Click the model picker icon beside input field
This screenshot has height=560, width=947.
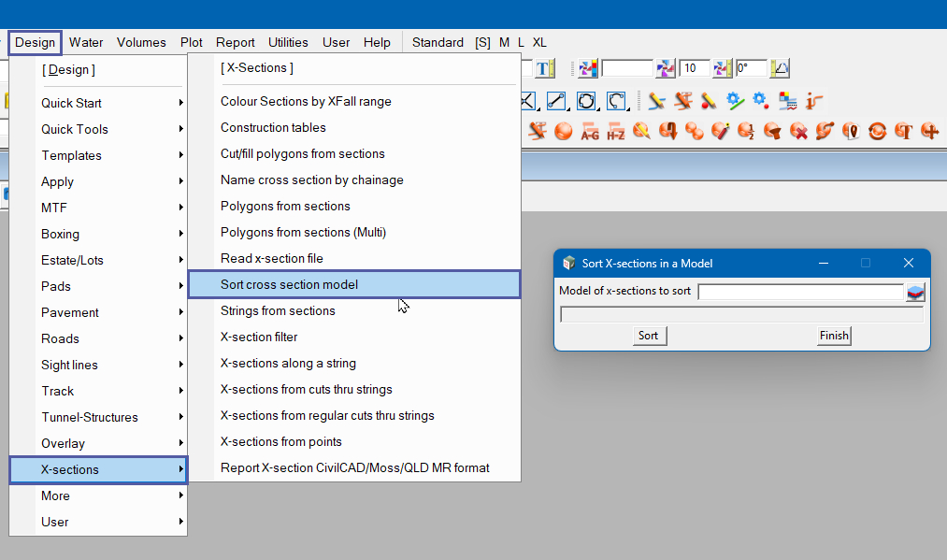[915, 292]
